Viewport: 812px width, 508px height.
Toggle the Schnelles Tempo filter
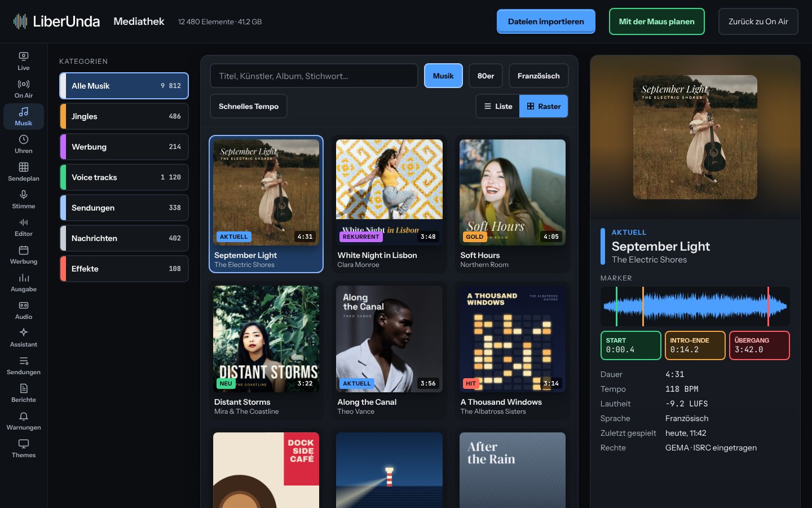249,106
